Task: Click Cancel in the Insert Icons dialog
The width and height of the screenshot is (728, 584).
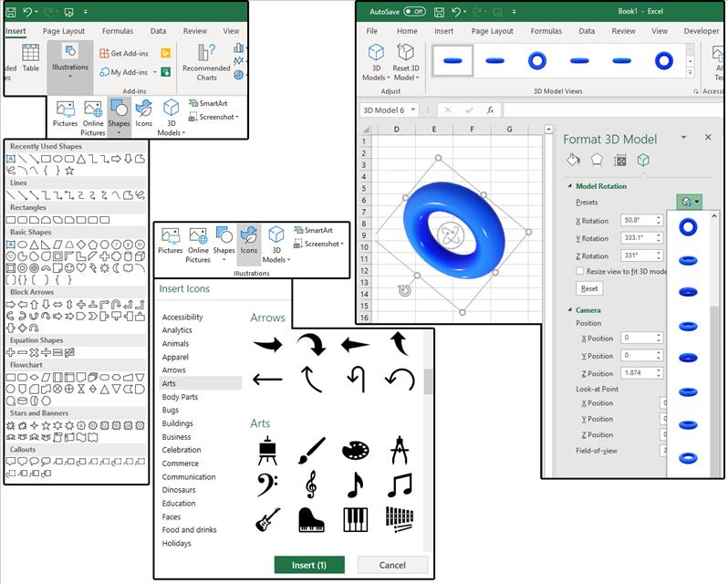Action: click(392, 565)
